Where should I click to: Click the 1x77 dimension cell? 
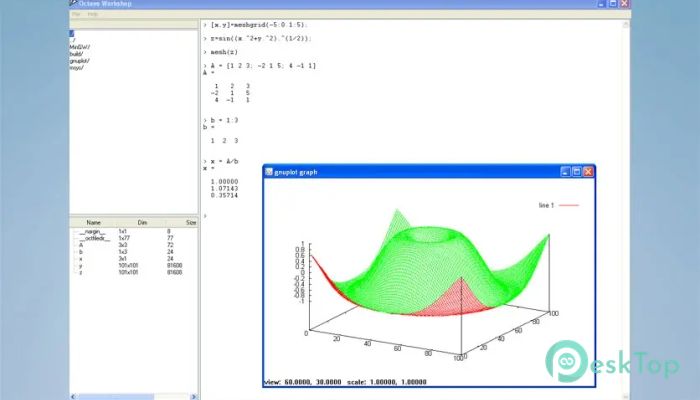[x=124, y=238]
